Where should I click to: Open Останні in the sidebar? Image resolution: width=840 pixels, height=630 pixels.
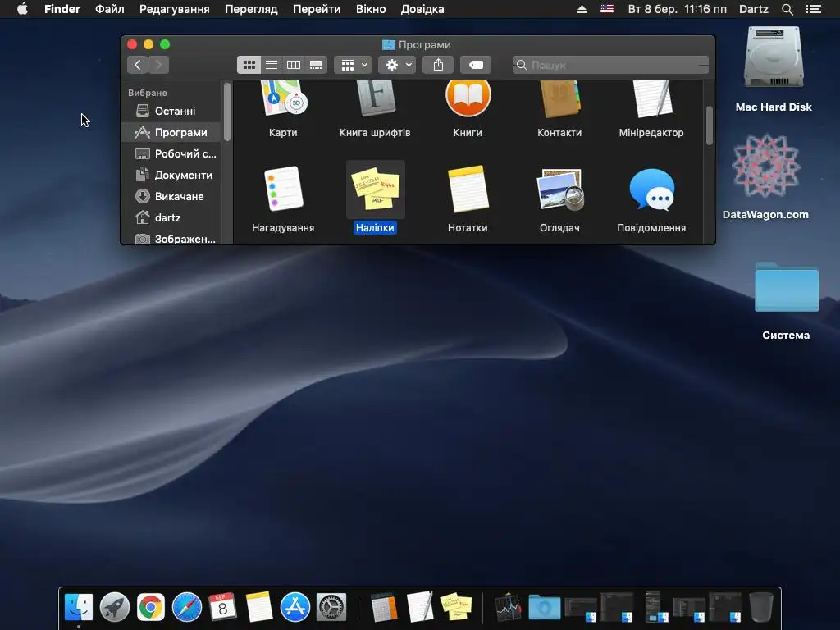(171, 111)
